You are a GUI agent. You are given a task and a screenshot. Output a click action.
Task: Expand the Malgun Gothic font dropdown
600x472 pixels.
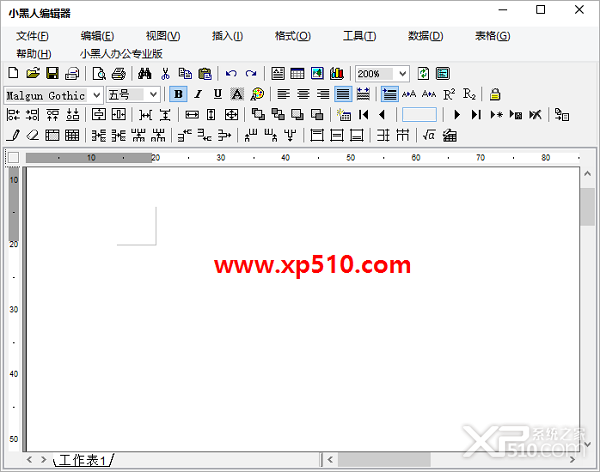[x=96, y=95]
